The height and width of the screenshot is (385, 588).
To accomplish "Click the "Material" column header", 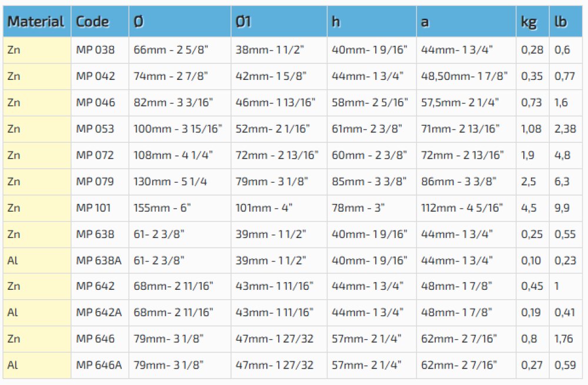I will point(36,22).
